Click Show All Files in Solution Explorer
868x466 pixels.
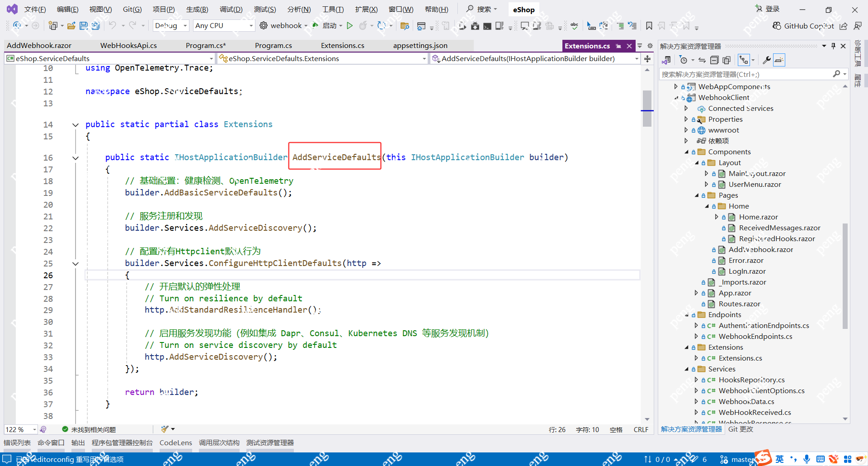(x=726, y=60)
